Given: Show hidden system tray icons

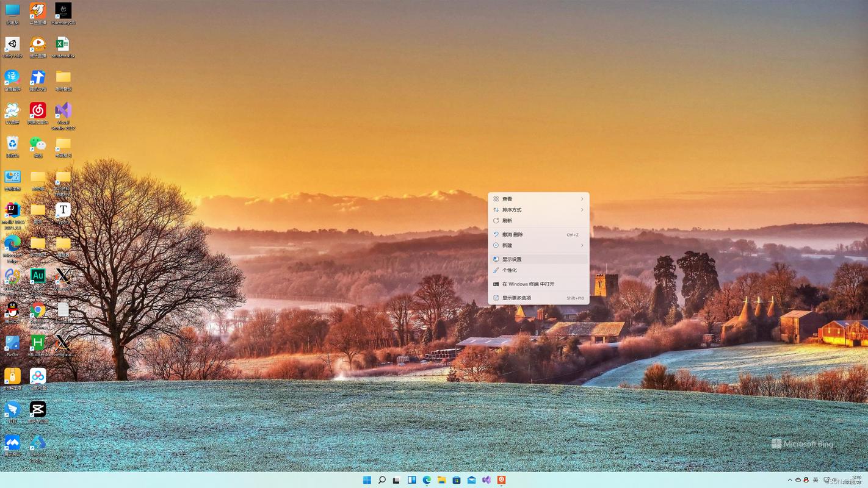Looking at the screenshot, I should 790,480.
